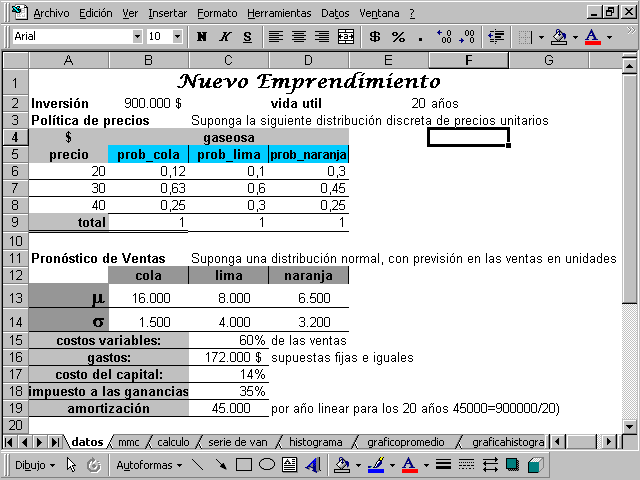Select the object pointer tool

[71, 465]
